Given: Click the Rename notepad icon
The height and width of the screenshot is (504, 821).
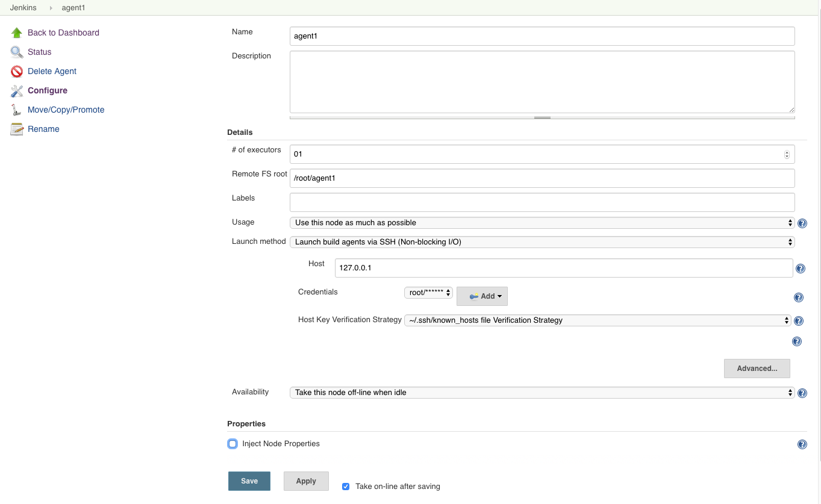Looking at the screenshot, I should pos(17,129).
